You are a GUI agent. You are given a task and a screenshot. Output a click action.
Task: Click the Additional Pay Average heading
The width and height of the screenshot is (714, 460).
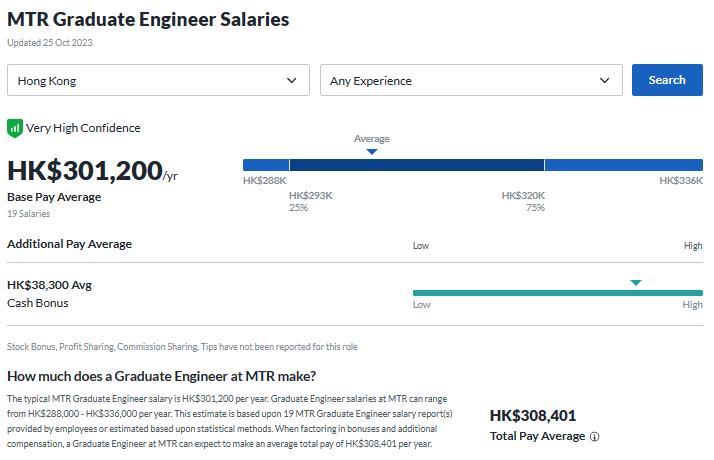pos(69,244)
